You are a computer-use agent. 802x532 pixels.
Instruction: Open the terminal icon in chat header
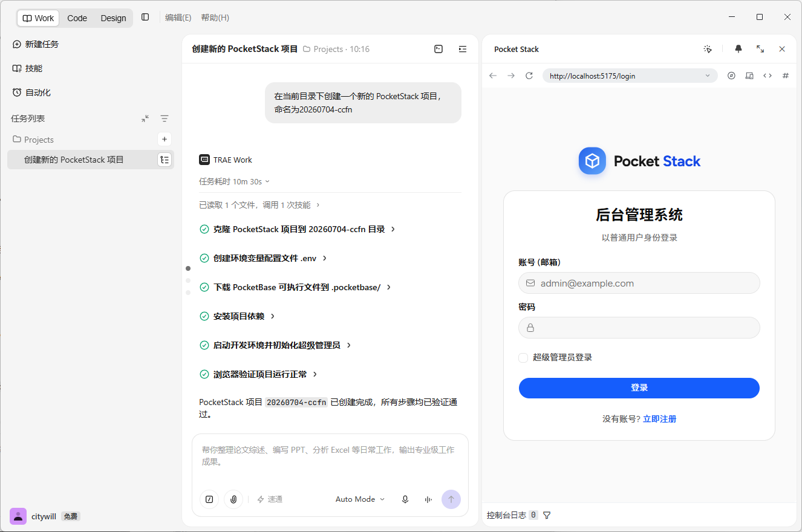click(x=438, y=49)
